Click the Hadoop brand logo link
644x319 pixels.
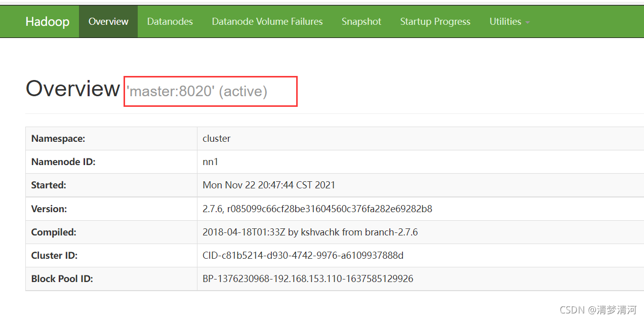click(47, 22)
